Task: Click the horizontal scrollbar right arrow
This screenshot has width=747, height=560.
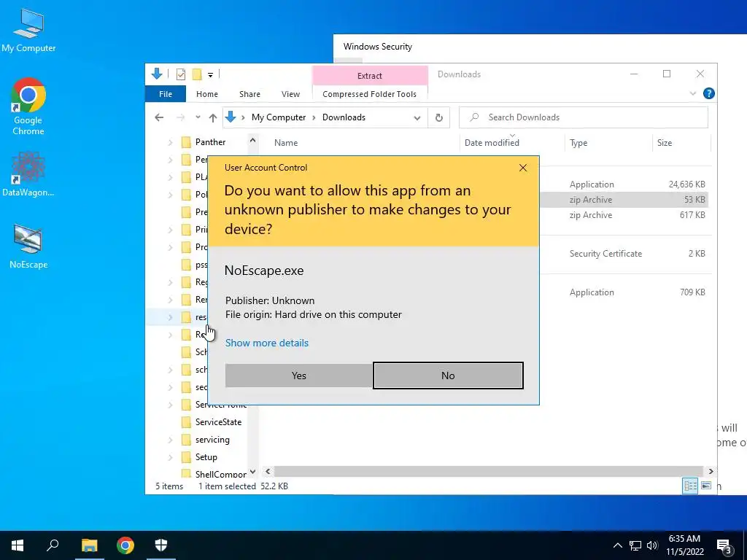Action: pyautogui.click(x=711, y=472)
